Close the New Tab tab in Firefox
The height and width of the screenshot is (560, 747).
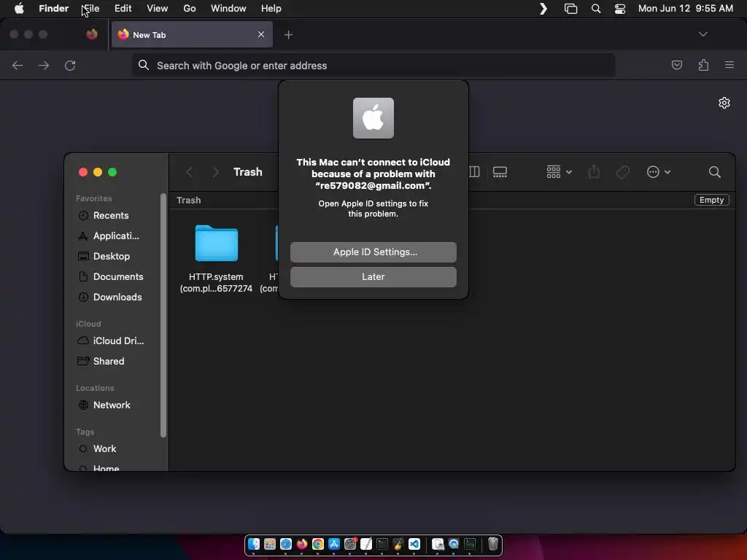coord(261,34)
